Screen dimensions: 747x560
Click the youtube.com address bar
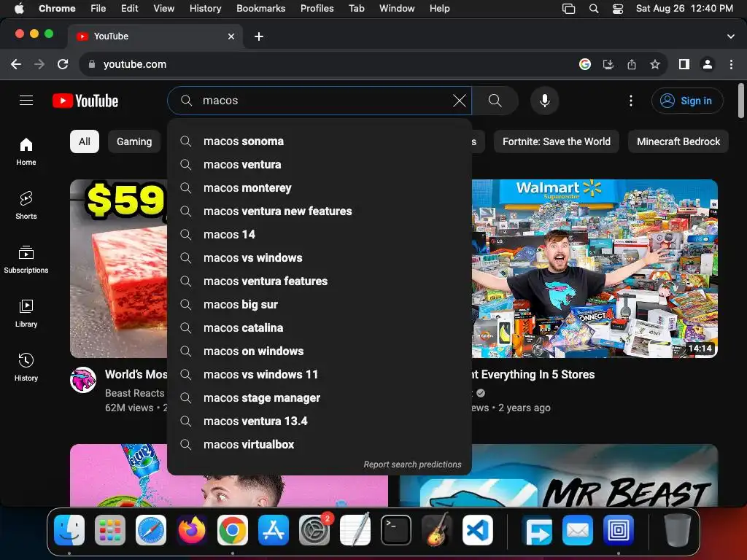click(x=329, y=64)
